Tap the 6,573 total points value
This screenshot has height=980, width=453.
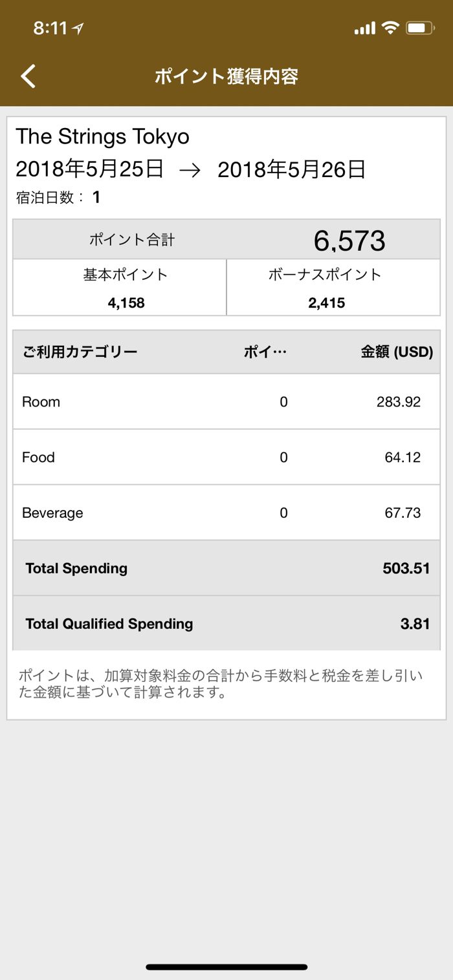[349, 240]
